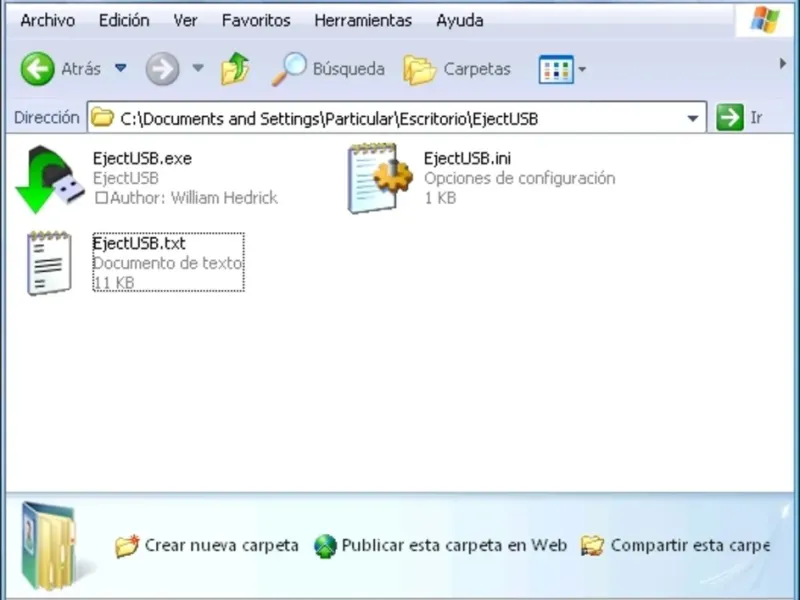Click the large folder icon in task pane
This screenshot has height=600, width=800.
coord(49,546)
